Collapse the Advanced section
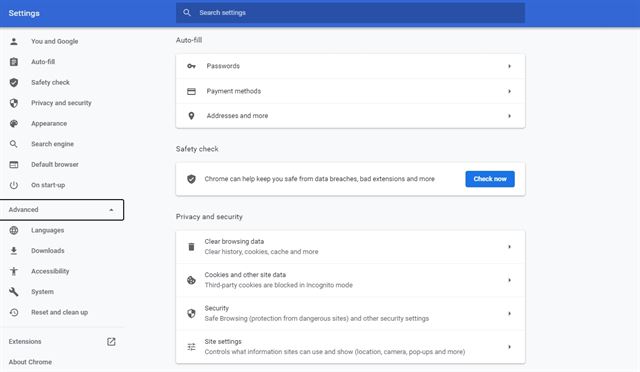This screenshot has height=372, width=640. click(61, 210)
